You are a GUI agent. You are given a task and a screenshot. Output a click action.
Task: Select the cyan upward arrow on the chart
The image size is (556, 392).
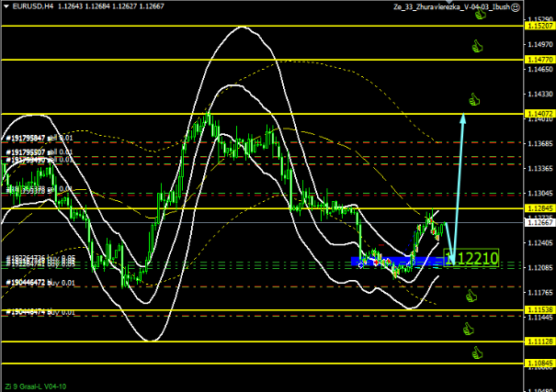click(x=460, y=184)
